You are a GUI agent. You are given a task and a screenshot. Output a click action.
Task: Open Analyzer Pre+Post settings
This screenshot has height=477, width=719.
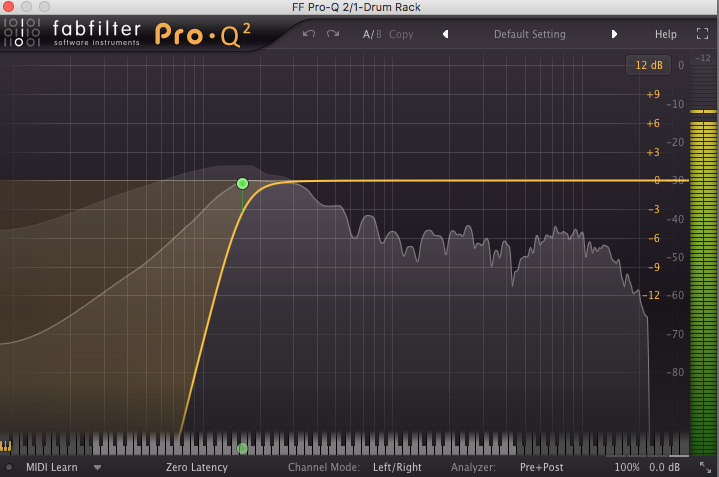pos(542,467)
